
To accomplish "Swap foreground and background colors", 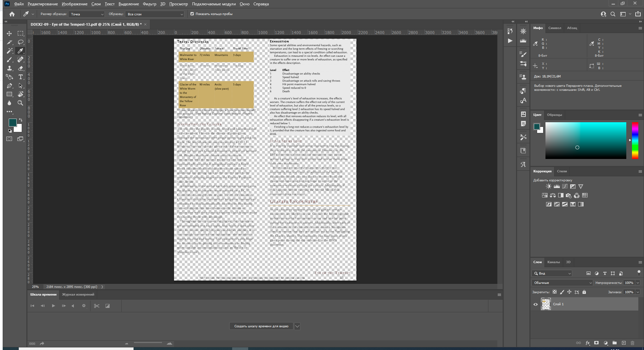I will click(21, 120).
